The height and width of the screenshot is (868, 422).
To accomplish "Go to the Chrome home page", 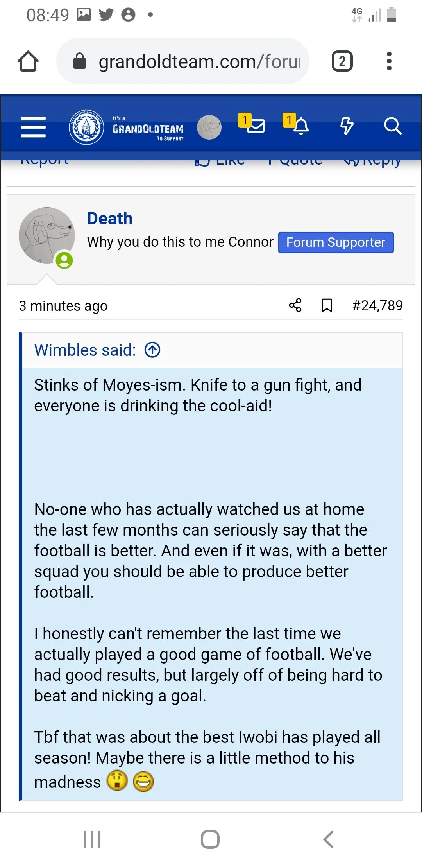I will point(28,61).
